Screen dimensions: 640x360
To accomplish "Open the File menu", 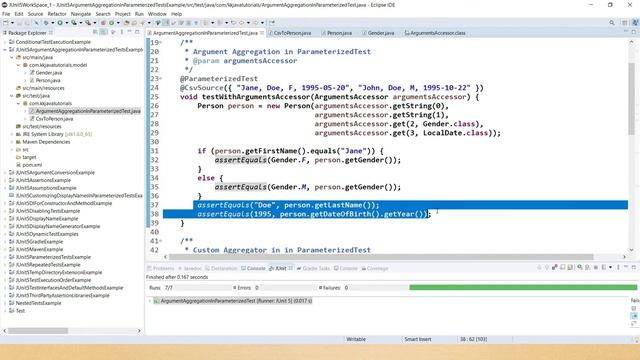I will (x=6, y=14).
